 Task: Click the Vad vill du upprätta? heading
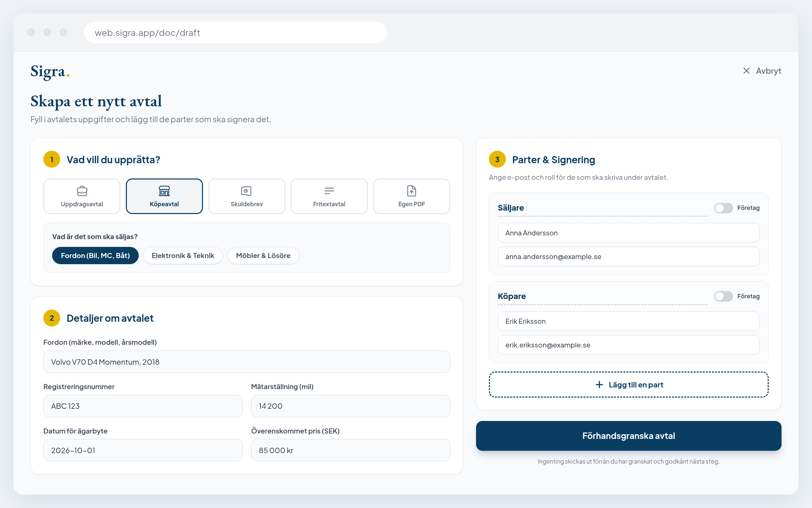[x=113, y=160]
